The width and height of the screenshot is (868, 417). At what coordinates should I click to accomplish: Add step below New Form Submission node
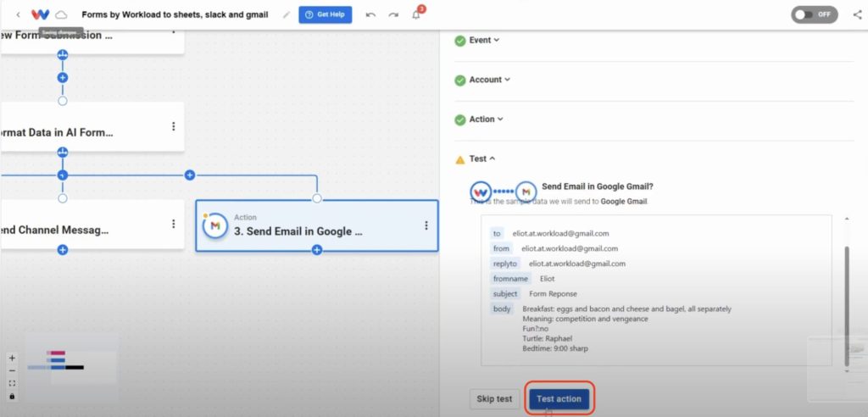63,77
